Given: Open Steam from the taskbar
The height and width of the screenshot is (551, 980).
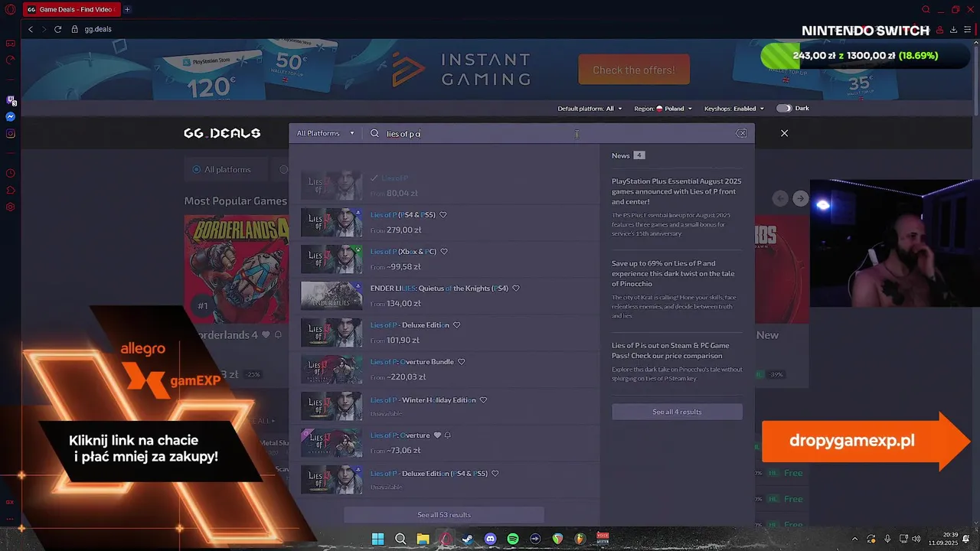Looking at the screenshot, I should click(x=468, y=539).
